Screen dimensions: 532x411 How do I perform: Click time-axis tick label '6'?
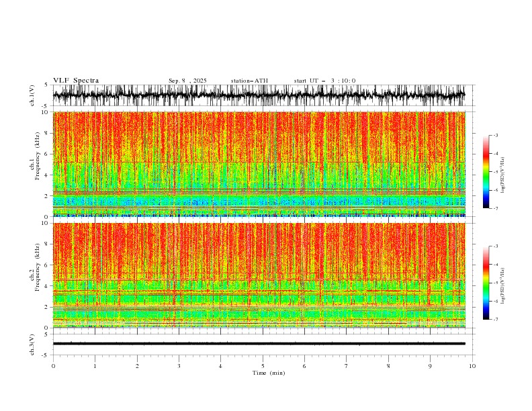coord(304,366)
